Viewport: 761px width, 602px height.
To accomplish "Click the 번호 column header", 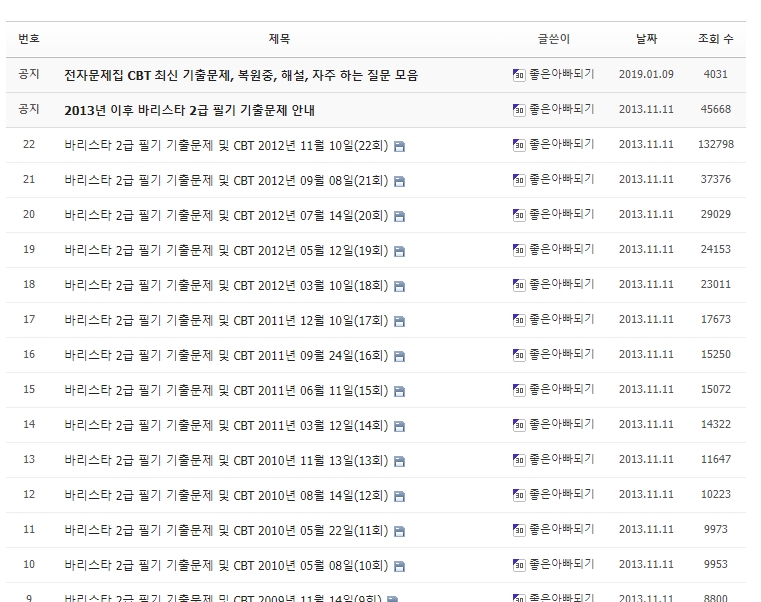I will (29, 39).
